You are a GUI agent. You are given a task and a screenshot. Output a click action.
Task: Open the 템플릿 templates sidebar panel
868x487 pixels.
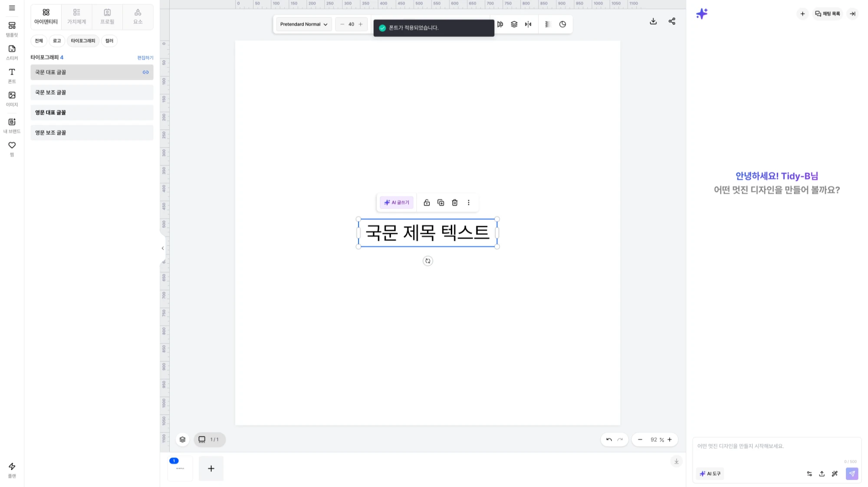[12, 29]
